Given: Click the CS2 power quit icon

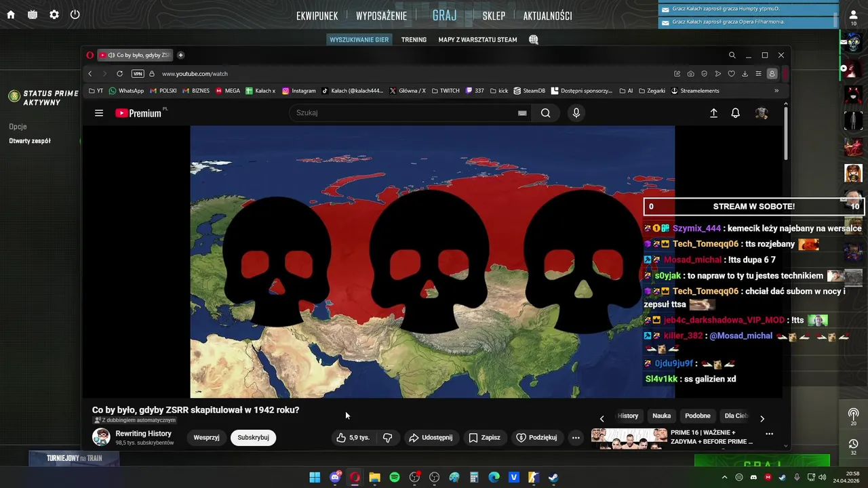Looking at the screenshot, I should pos(75,14).
